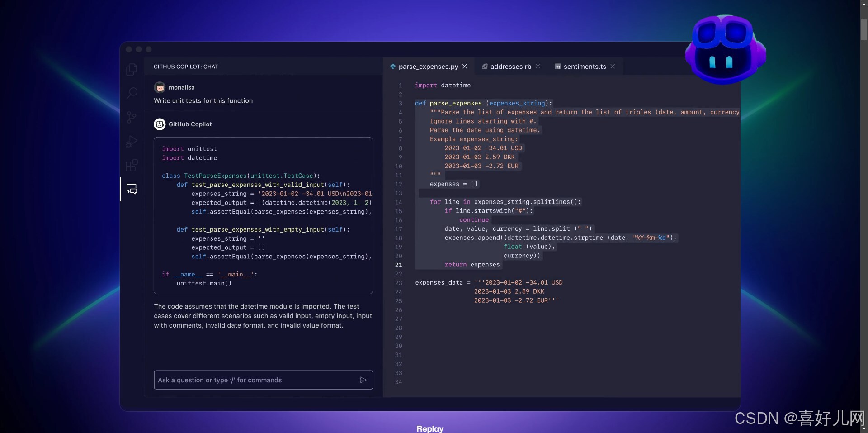
Task: Click the Ruby icon on addresses.rb tab
Action: coord(485,67)
